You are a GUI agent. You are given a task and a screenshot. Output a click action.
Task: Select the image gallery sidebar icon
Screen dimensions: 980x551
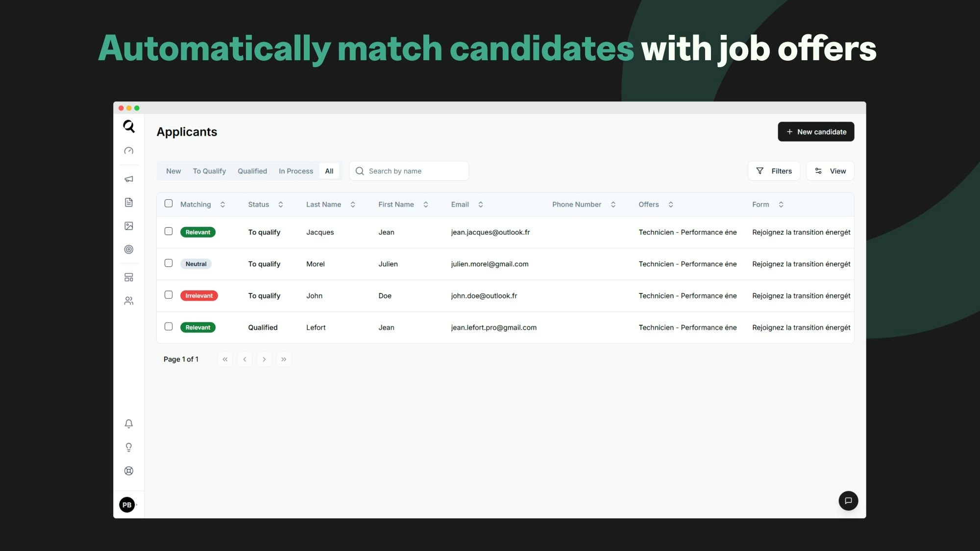coord(128,226)
